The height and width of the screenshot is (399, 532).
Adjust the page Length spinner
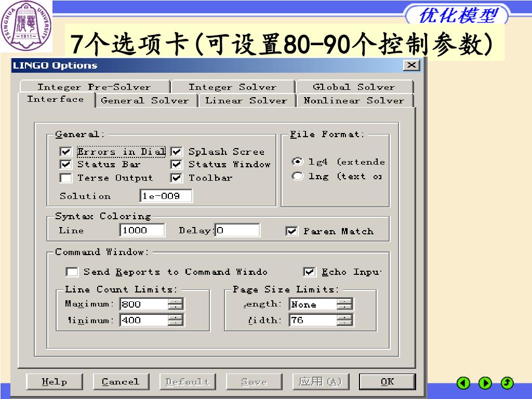click(x=345, y=304)
